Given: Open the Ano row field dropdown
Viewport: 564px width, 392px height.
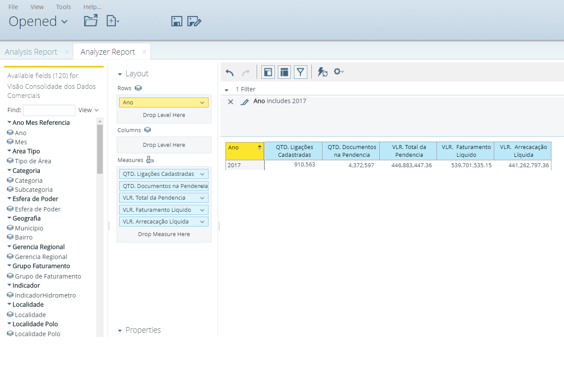Looking at the screenshot, I should (202, 103).
